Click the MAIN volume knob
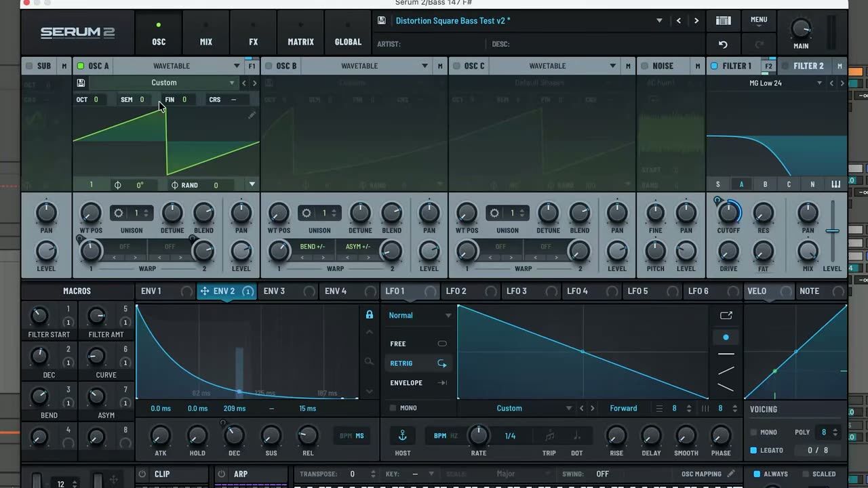 (x=801, y=28)
